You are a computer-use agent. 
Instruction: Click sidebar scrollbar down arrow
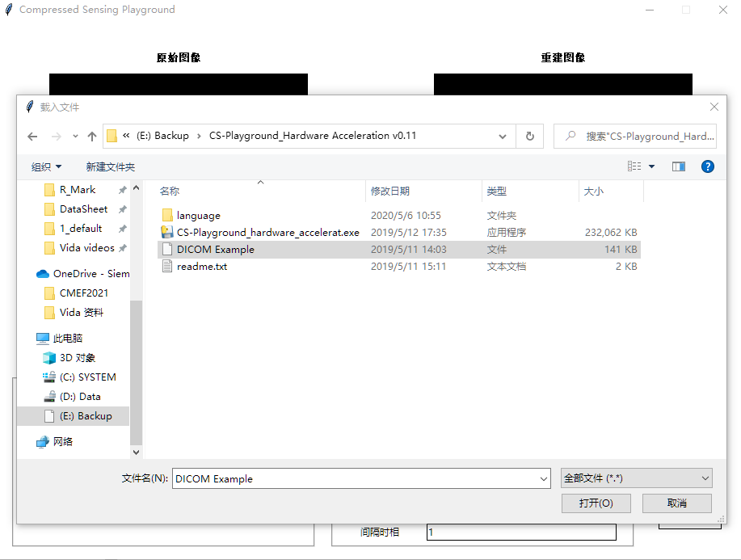tap(136, 453)
